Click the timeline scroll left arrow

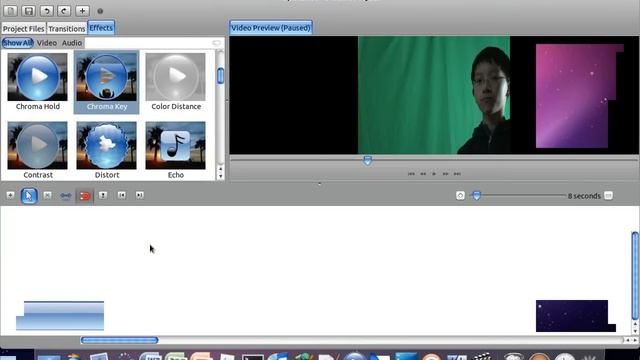[628, 340]
